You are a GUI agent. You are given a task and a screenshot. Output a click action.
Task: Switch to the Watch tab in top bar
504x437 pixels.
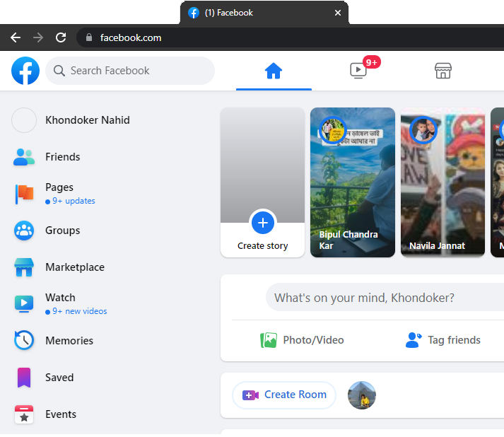(358, 71)
